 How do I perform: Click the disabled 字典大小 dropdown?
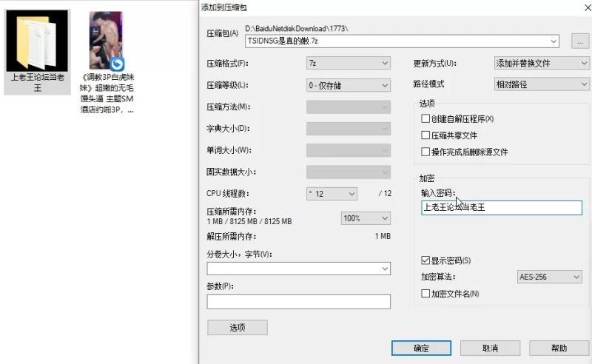tap(348, 129)
